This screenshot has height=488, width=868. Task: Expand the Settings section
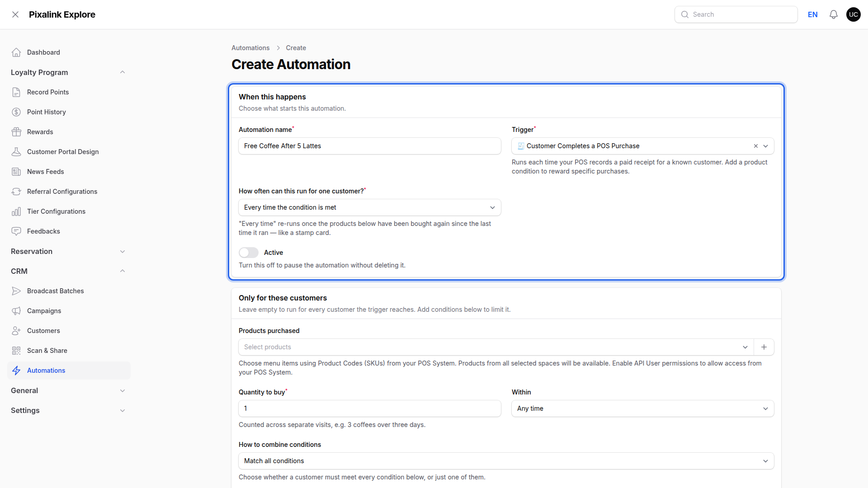pyautogui.click(x=123, y=410)
